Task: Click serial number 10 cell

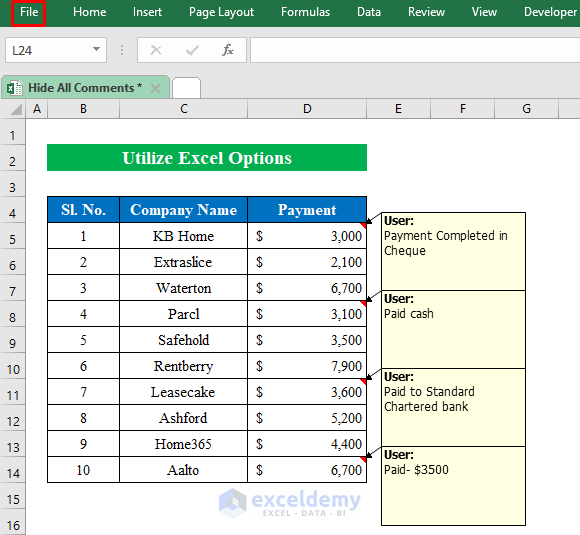Action: (x=83, y=470)
